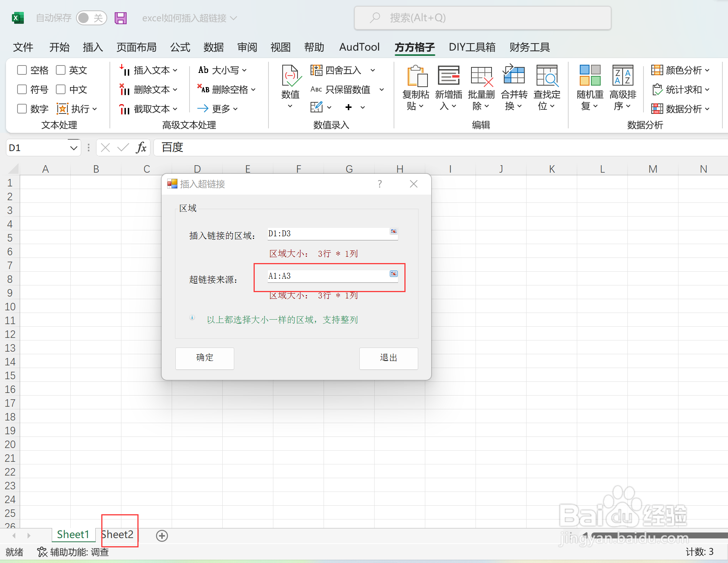Switch to the Sheet2 tab
The image size is (728, 563).
118,534
